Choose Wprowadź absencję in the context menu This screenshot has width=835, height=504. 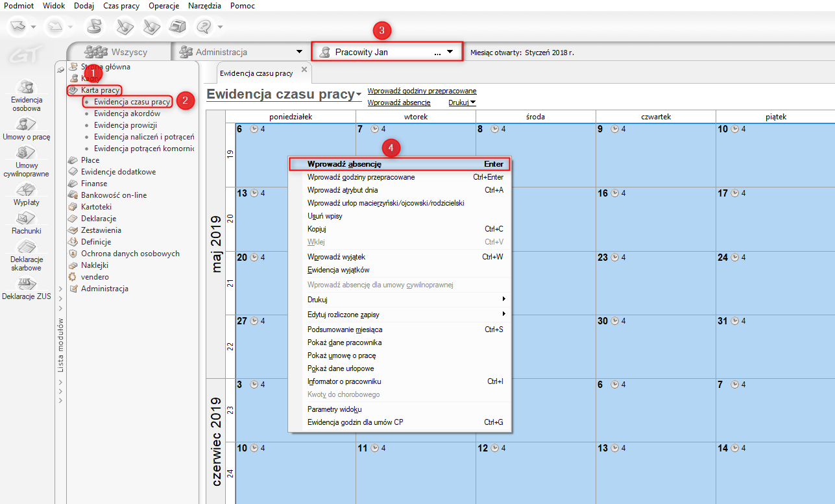point(400,164)
